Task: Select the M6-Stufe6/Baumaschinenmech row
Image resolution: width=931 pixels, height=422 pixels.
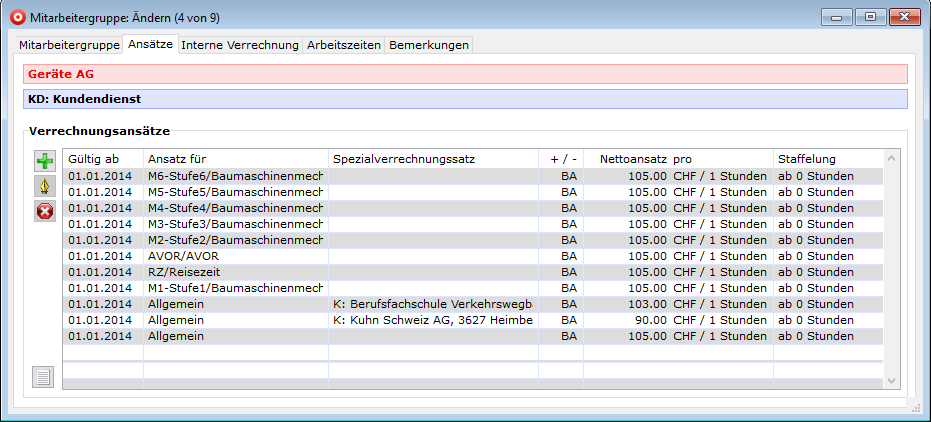Action: pyautogui.click(x=235, y=176)
